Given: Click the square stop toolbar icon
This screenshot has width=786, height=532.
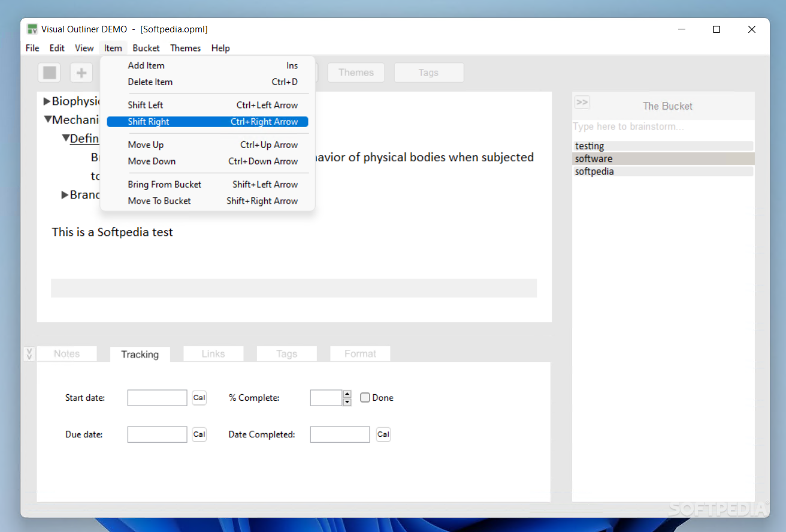Looking at the screenshot, I should point(50,72).
